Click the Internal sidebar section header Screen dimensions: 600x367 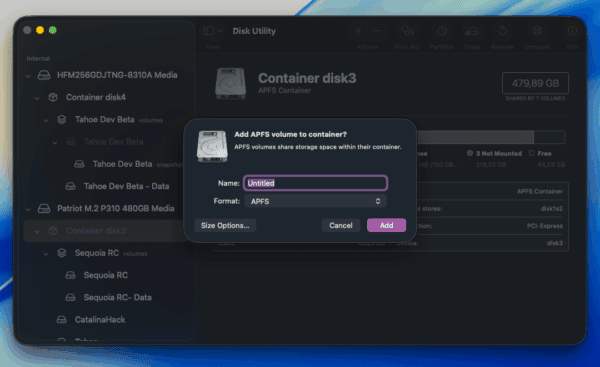(38, 59)
